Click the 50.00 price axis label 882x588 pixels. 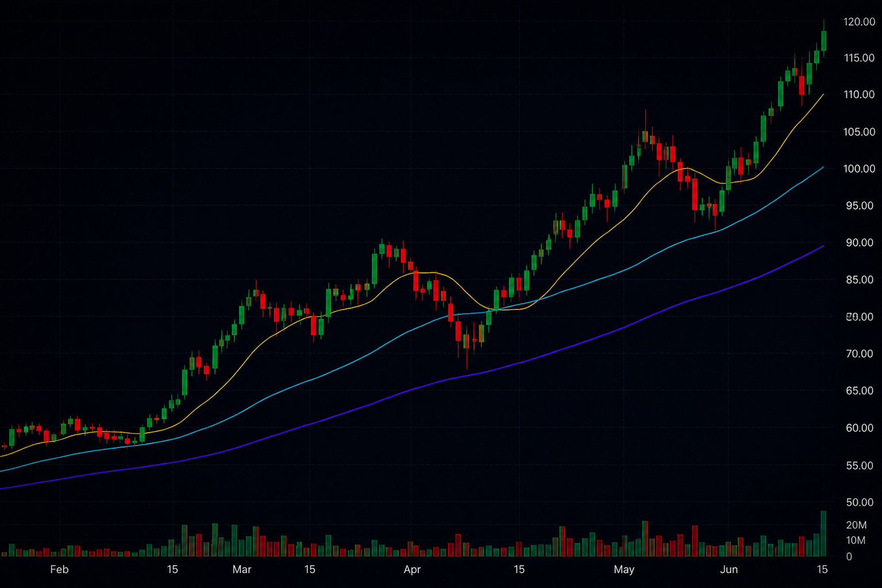point(860,502)
